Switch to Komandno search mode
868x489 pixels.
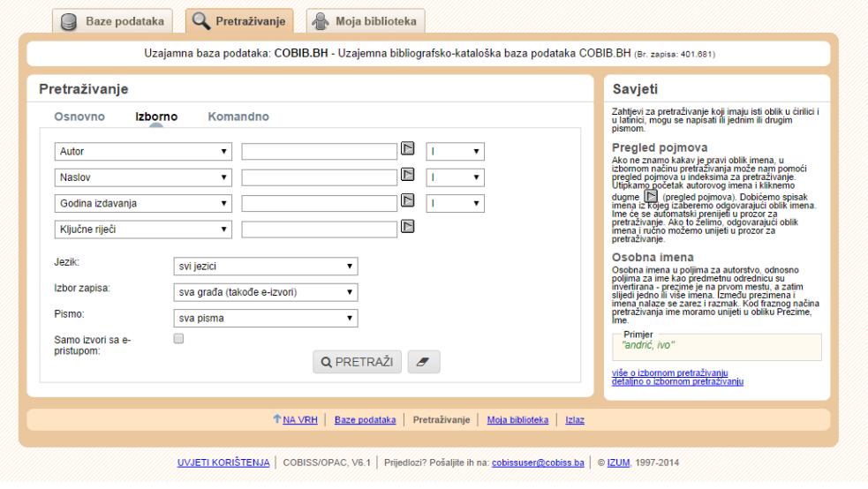tap(238, 117)
